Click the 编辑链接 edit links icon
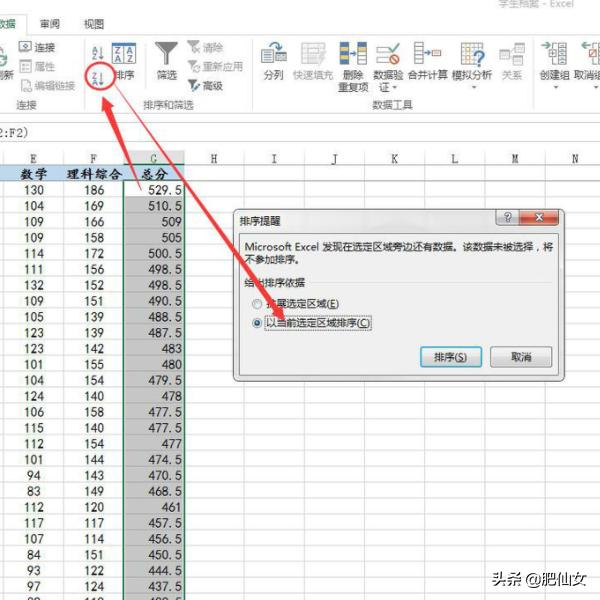The height and width of the screenshot is (600, 600). (x=25, y=85)
